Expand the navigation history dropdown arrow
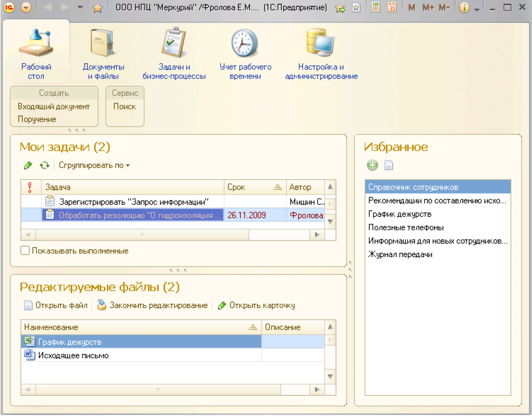532x416 pixels. (80, 7)
